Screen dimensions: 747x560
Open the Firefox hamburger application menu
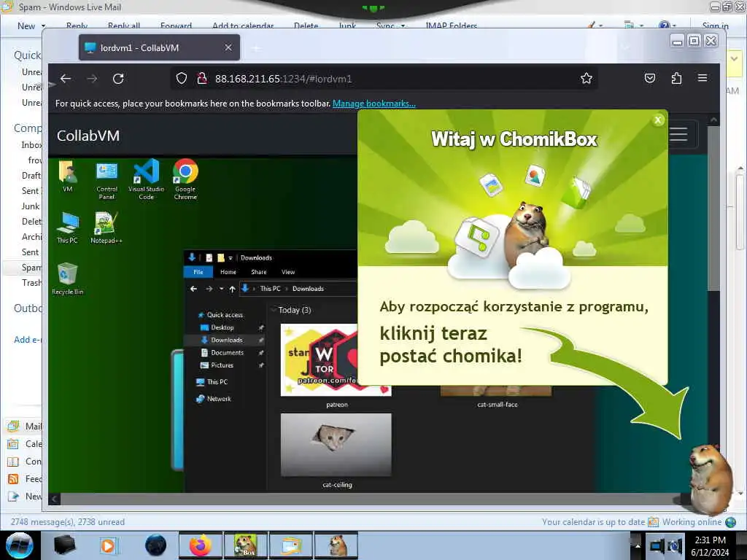[x=703, y=77]
